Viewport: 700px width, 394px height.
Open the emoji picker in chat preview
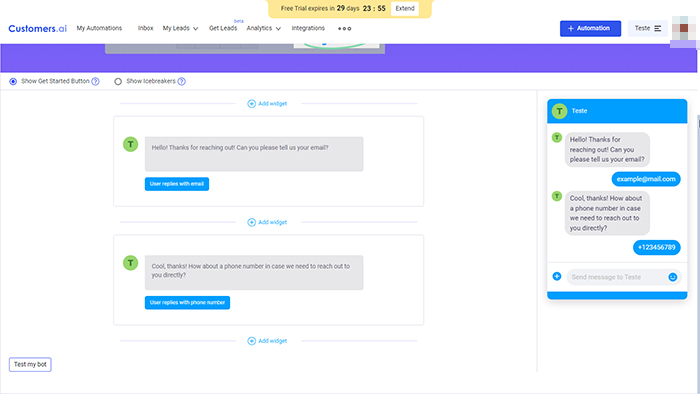point(672,277)
